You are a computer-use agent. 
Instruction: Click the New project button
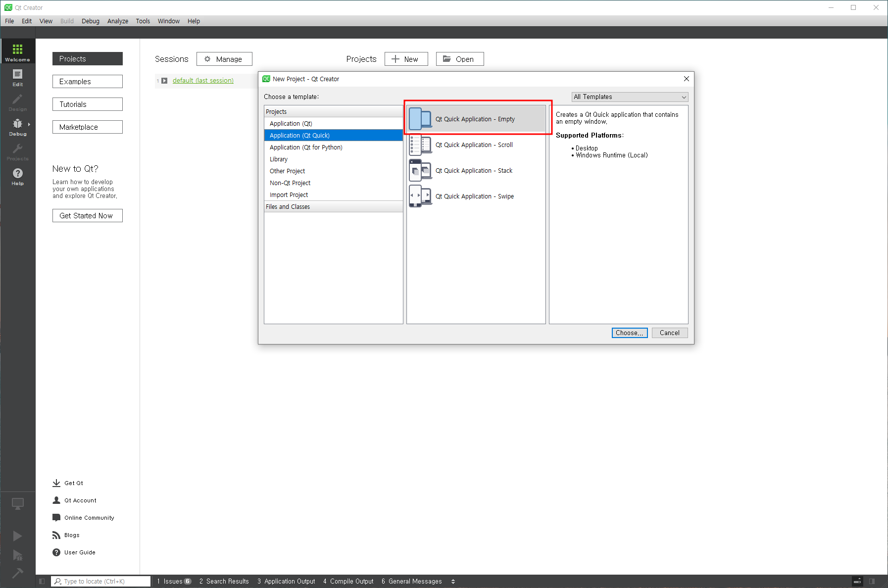406,59
